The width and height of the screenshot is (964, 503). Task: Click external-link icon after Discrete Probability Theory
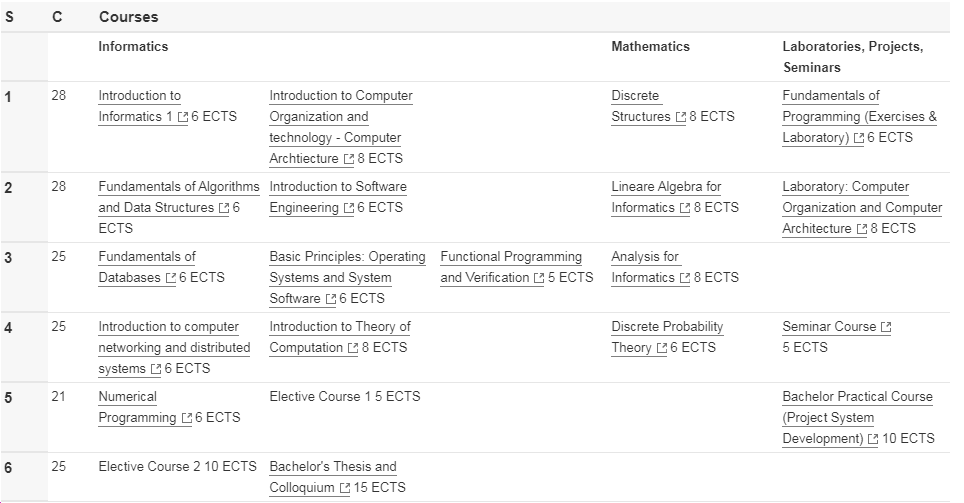661,348
